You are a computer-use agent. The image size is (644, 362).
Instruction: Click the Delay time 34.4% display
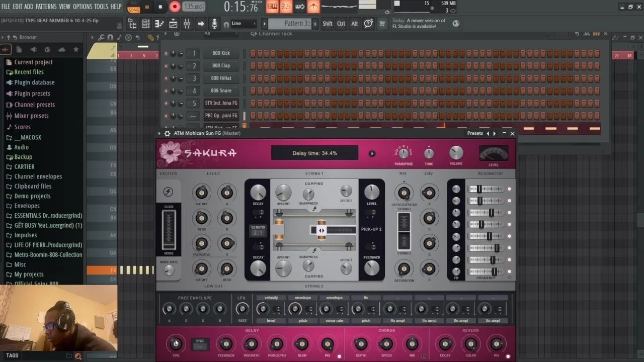point(314,153)
